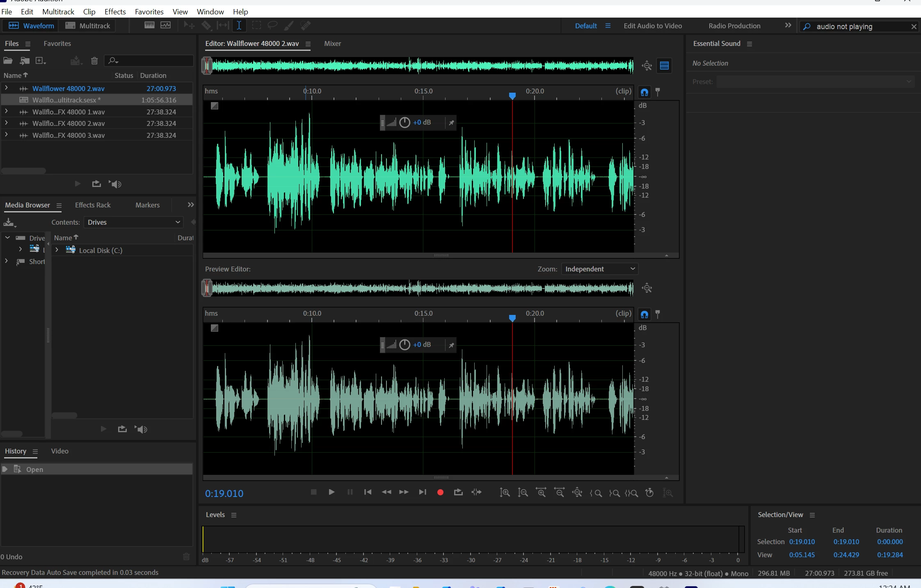Click the +0 dB amplitude adjust knob
The width and height of the screenshot is (921, 588).
(x=405, y=122)
